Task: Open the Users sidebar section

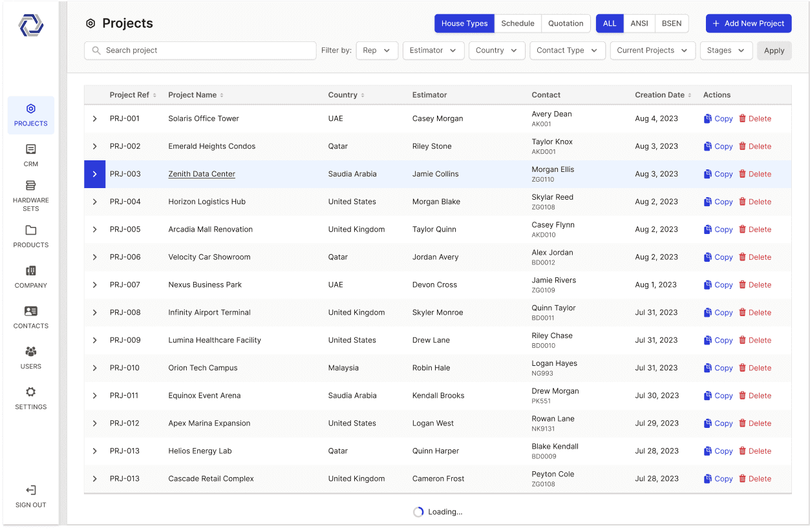Action: pyautogui.click(x=31, y=357)
